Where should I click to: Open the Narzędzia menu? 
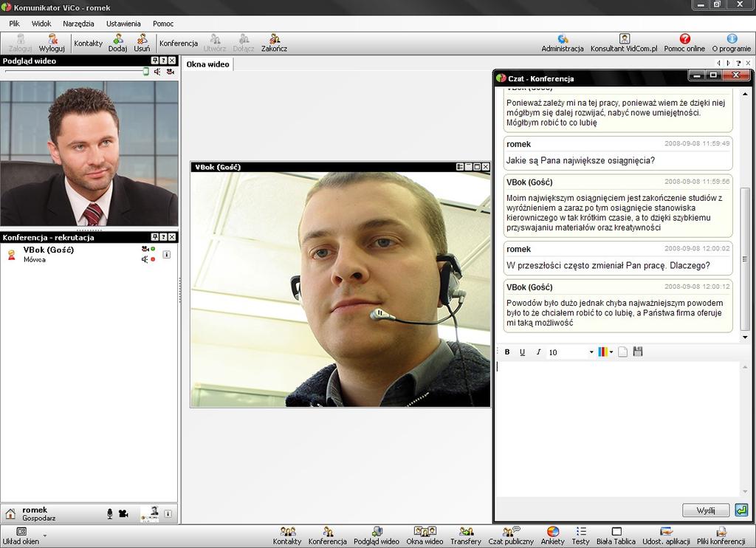78,24
